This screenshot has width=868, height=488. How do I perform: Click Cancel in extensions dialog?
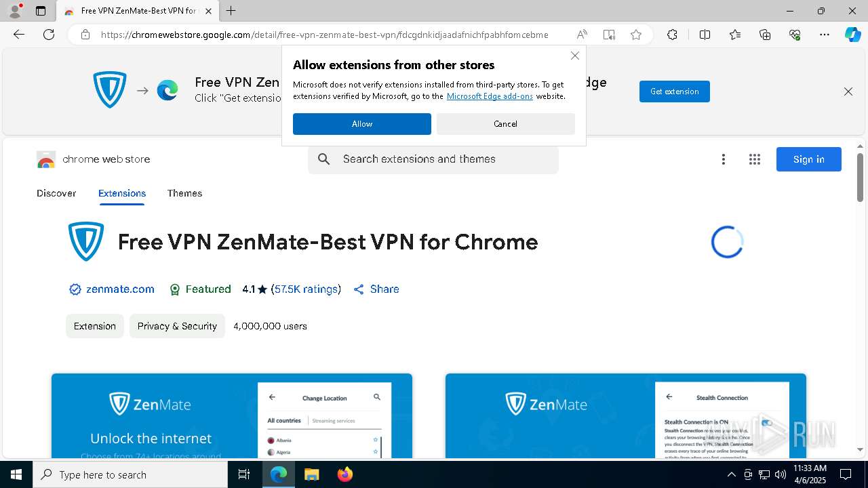coord(505,124)
